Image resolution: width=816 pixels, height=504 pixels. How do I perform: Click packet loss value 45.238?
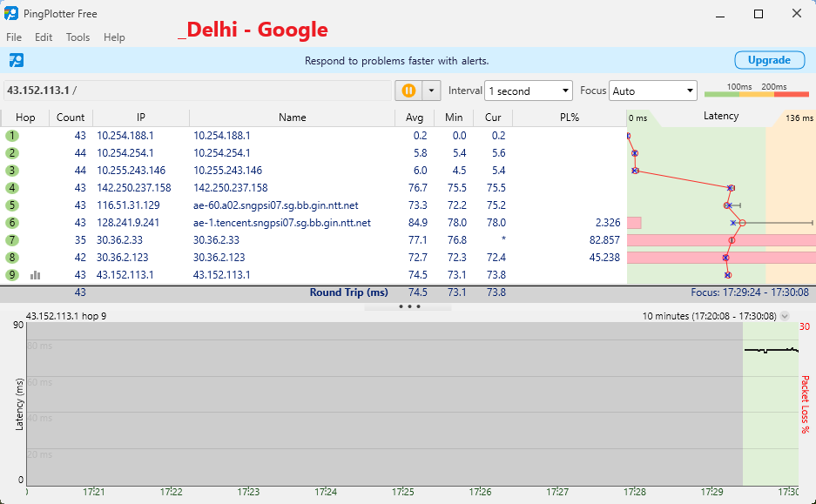[x=604, y=258]
